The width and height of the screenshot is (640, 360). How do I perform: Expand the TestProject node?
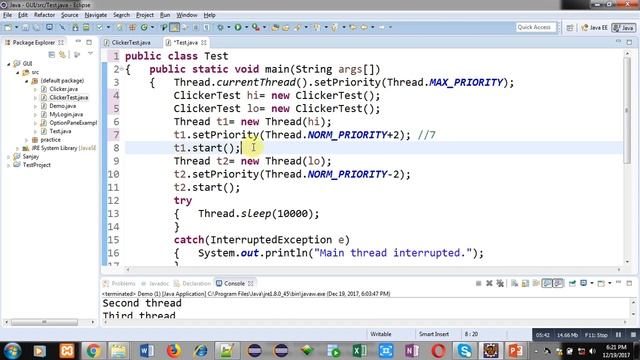[9, 165]
